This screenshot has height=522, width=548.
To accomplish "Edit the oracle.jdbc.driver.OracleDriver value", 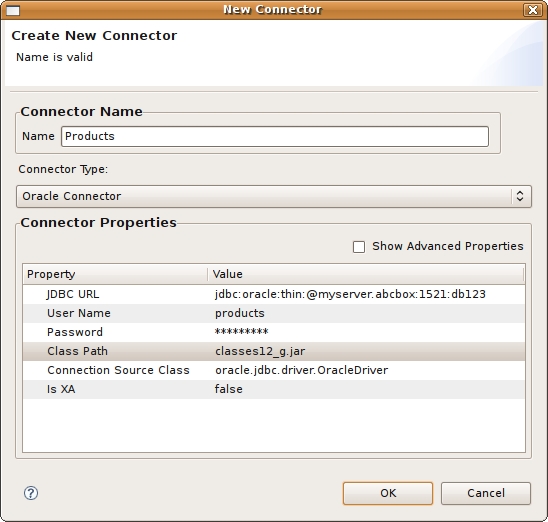I will coord(301,370).
